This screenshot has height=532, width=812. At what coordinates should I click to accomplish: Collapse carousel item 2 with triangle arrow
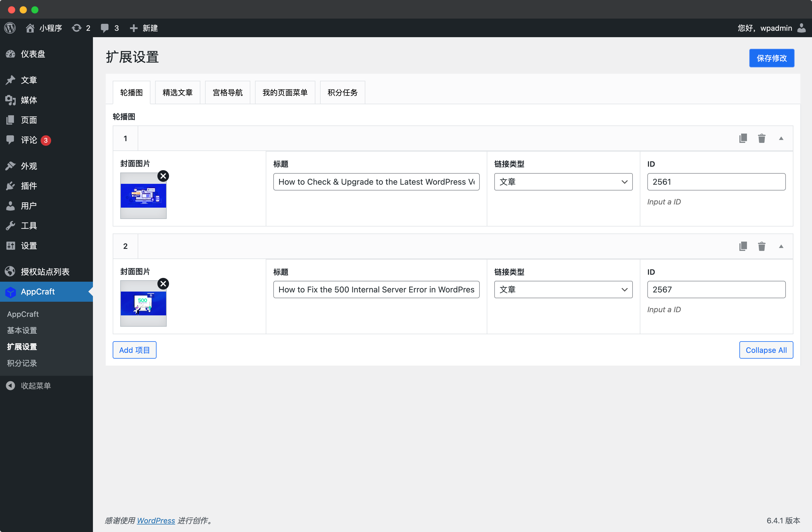tap(781, 246)
